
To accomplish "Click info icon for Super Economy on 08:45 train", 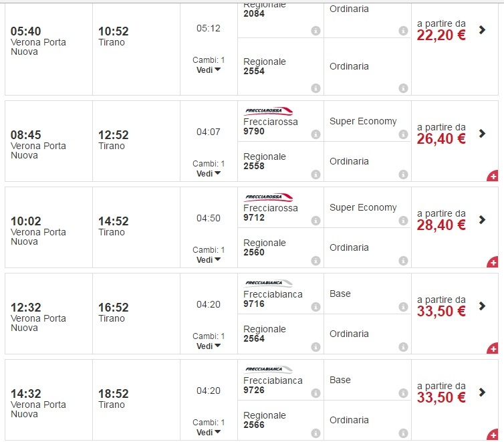I will pyautogui.click(x=403, y=135).
